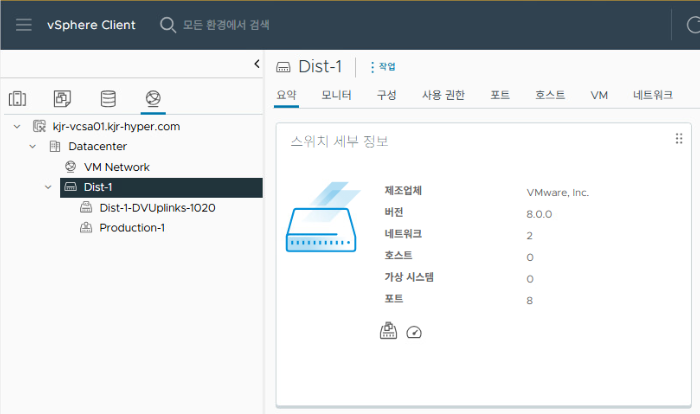Image resolution: width=700 pixels, height=414 pixels.
Task: Click the card drag handle dots
Action: click(x=679, y=138)
